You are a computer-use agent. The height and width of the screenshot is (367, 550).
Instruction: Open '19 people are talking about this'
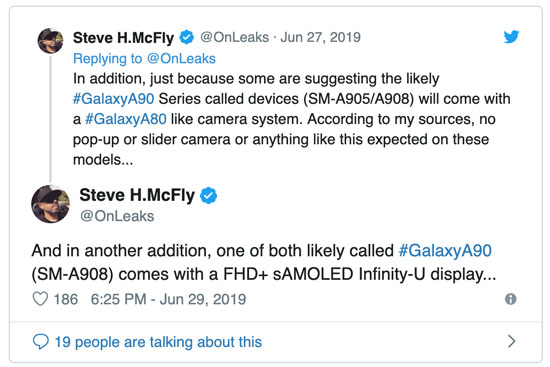[158, 342]
